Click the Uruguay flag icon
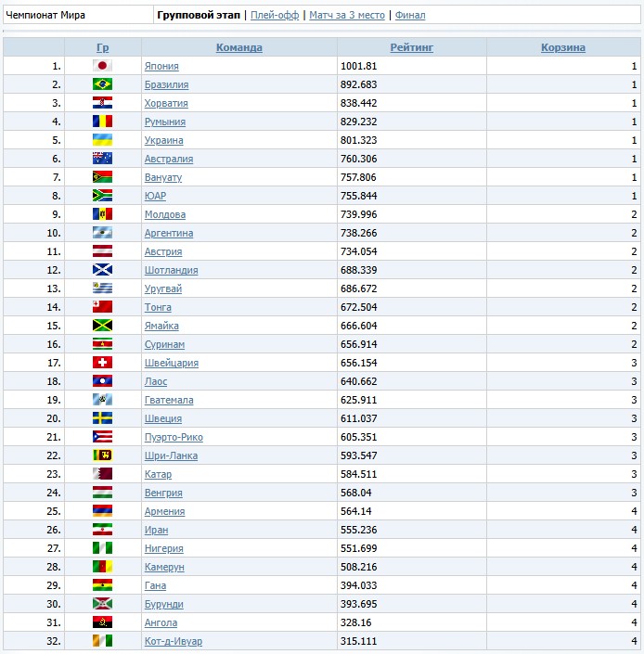The width and height of the screenshot is (644, 654). pyautogui.click(x=102, y=289)
